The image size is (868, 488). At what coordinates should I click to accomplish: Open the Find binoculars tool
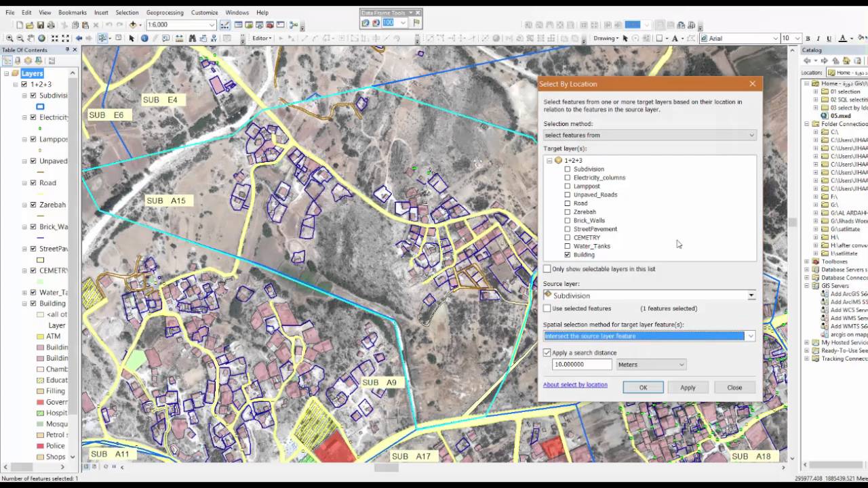click(193, 38)
